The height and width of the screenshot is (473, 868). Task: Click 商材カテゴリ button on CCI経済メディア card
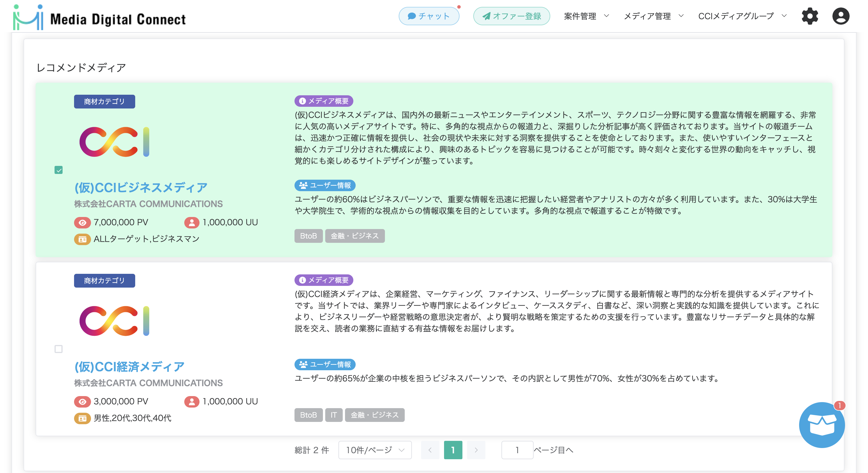tap(104, 281)
